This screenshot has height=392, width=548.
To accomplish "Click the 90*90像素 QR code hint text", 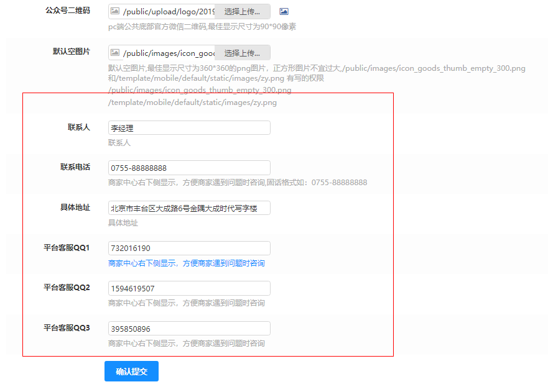I will click(x=202, y=27).
